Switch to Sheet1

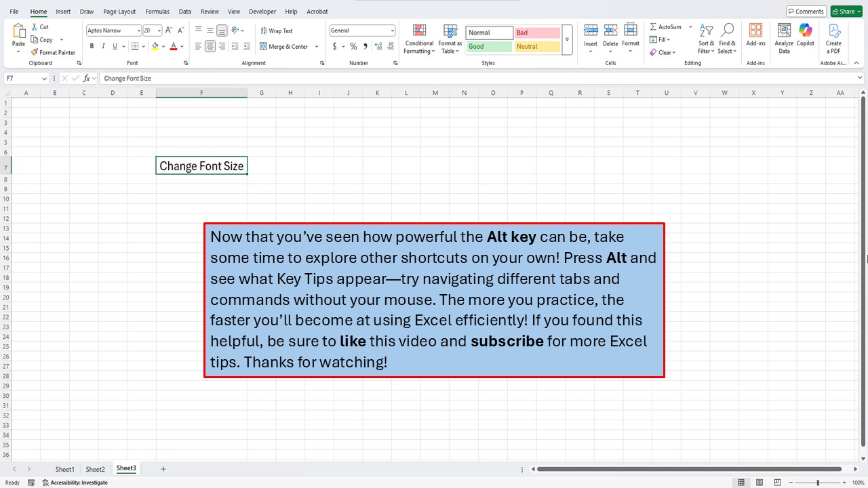[64, 468]
